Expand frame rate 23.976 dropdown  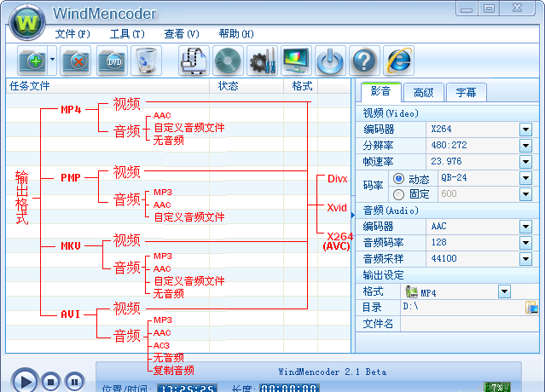[x=526, y=161]
